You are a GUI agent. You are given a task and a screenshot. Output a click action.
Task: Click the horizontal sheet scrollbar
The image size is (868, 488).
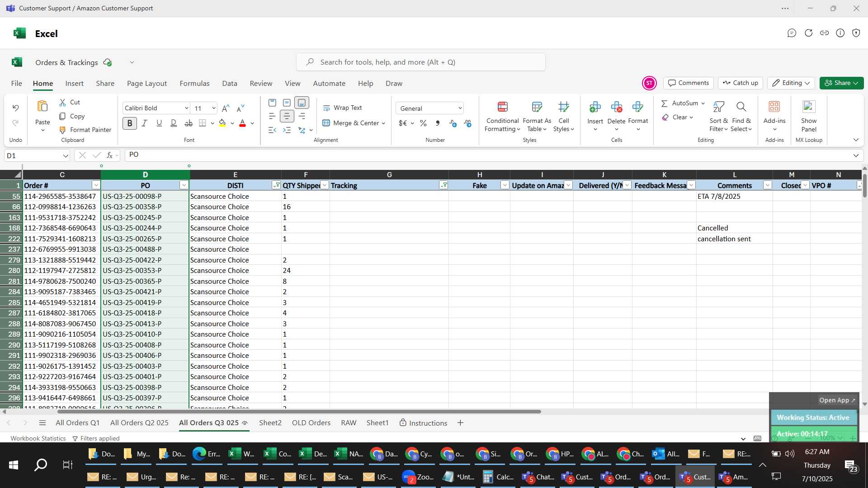point(298,412)
